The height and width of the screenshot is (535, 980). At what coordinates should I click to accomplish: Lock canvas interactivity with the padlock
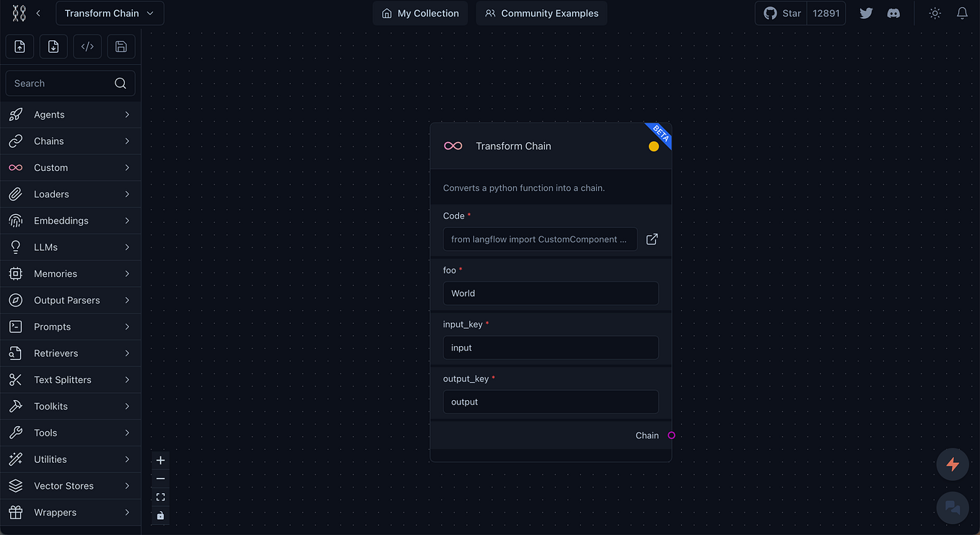[x=159, y=515]
